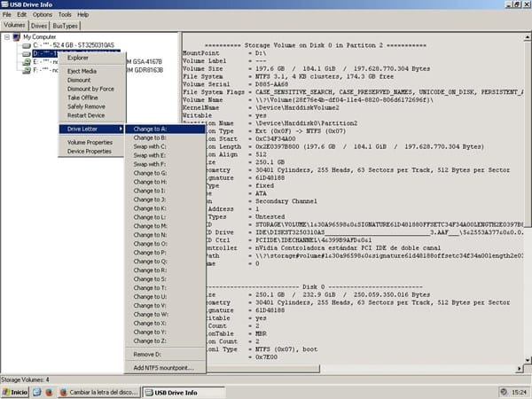The image size is (532, 399).
Task: Switch to the BusTypes tab
Action: pos(65,26)
